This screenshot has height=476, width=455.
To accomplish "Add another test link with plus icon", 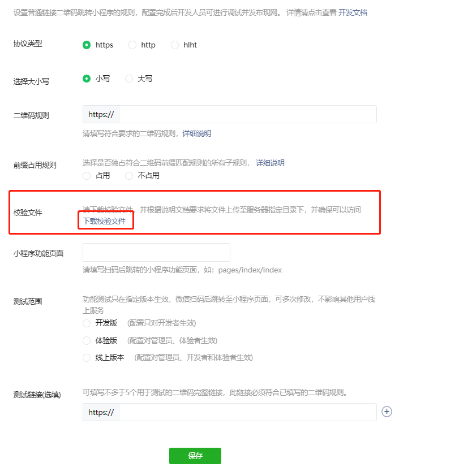I will [x=387, y=412].
